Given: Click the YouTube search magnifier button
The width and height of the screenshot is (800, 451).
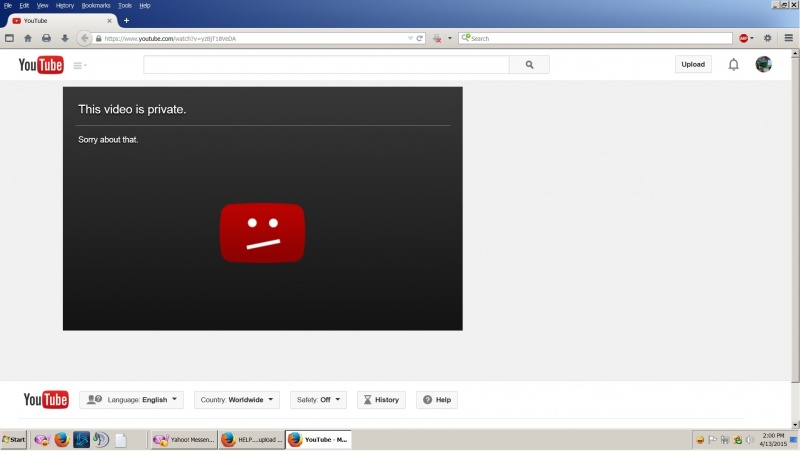Looking at the screenshot, I should 529,64.
